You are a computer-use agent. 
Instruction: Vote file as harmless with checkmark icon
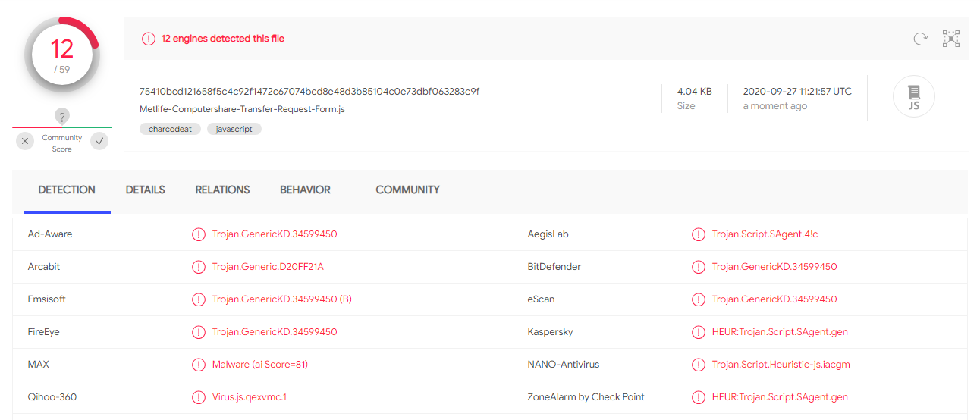(99, 141)
